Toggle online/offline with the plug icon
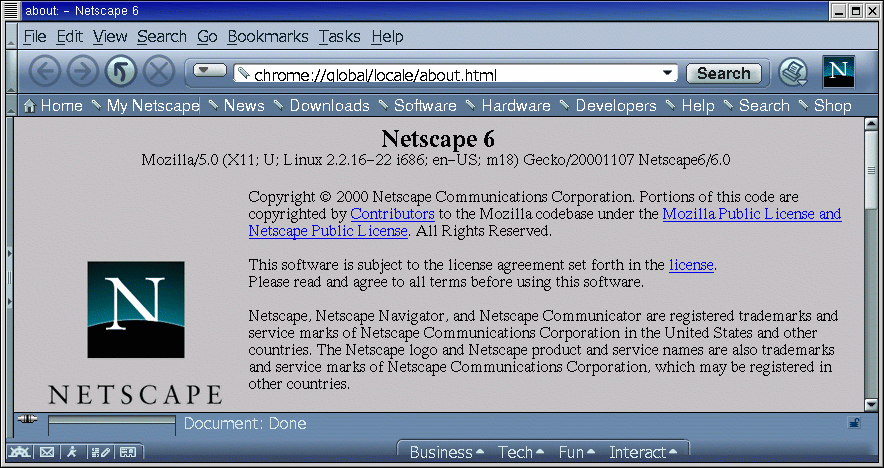This screenshot has height=468, width=884. 26,419
